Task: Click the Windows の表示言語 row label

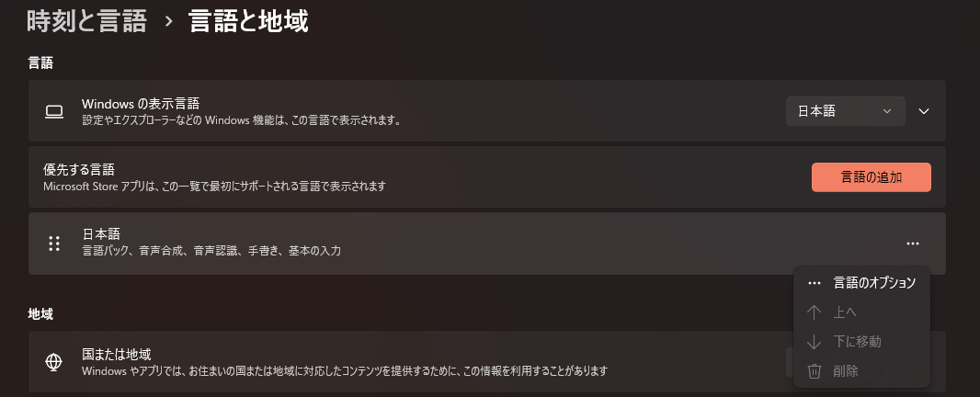Action: [141, 104]
